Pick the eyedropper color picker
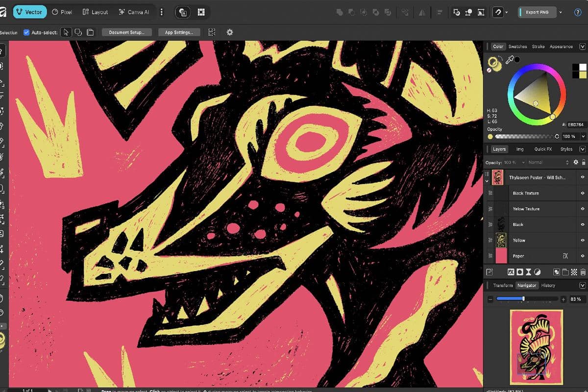This screenshot has width=588, height=392. pyautogui.click(x=510, y=60)
